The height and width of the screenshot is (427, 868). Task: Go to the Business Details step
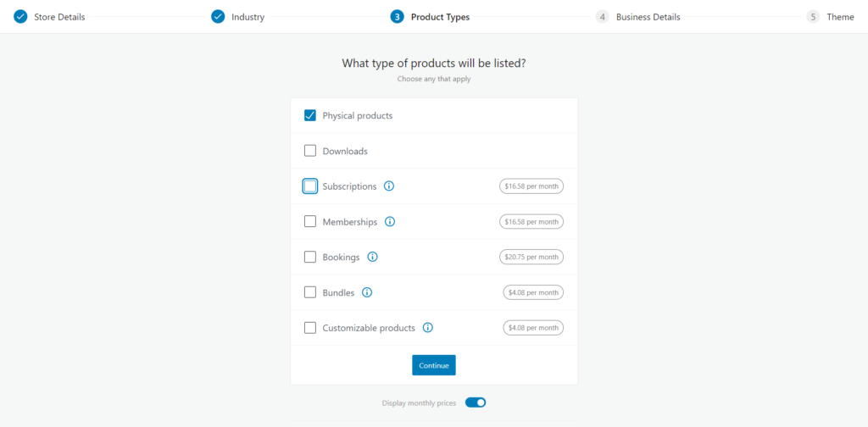(x=648, y=17)
